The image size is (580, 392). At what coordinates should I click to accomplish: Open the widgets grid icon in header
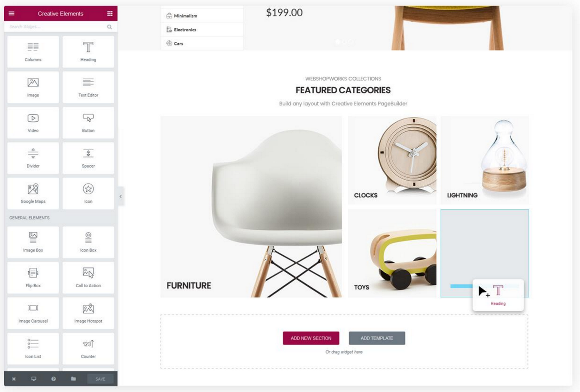110,13
